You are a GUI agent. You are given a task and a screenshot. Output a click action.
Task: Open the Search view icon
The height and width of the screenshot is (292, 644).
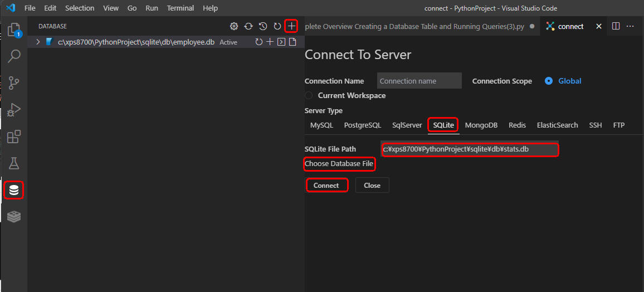[x=14, y=56]
